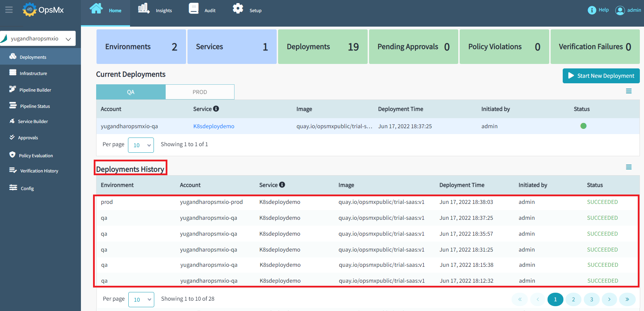Screen dimensions: 644x311
Task: Click the Audit book icon
Action: coord(194,8)
